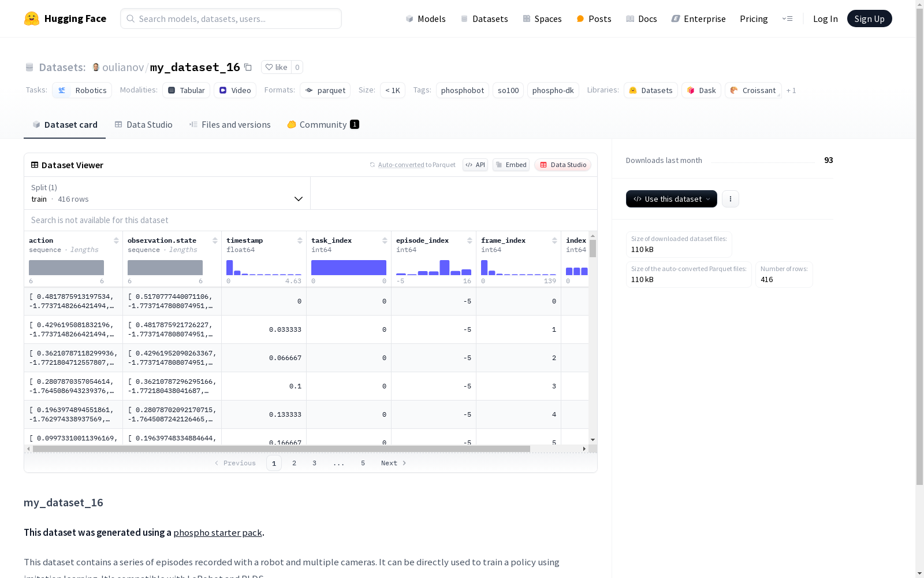The height and width of the screenshot is (578, 924).
Task: Sort the task_index column
Action: [x=385, y=240]
